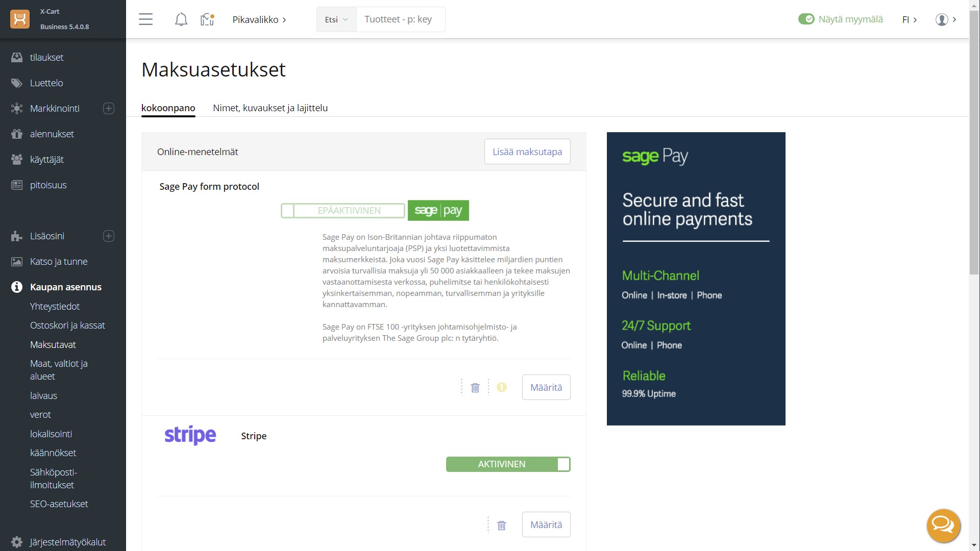
Task: Open laivaus menu item
Action: click(43, 395)
